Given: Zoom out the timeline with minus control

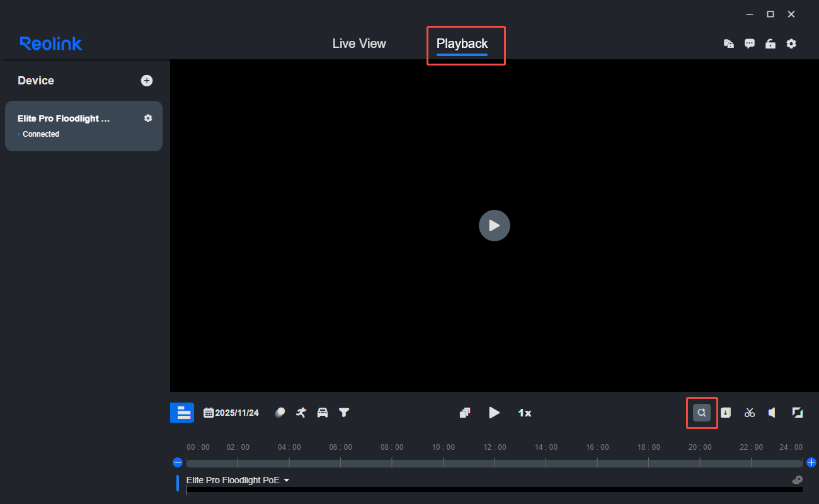Looking at the screenshot, I should click(x=177, y=462).
